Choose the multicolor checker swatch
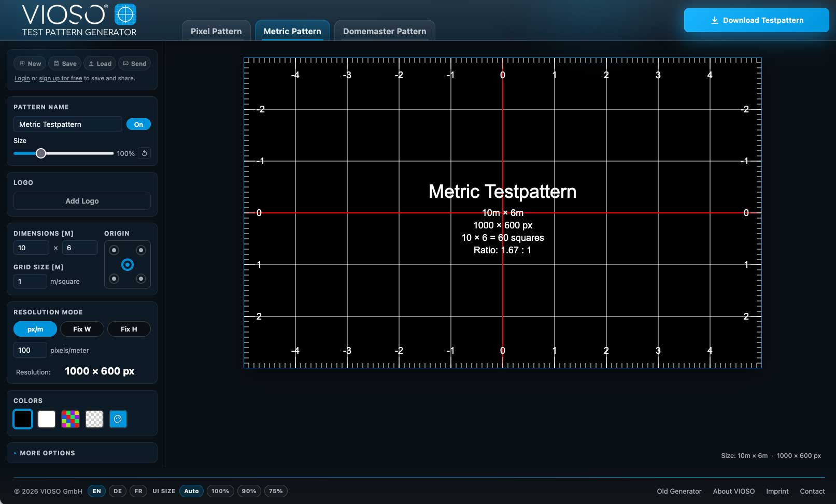This screenshot has height=504, width=836. coord(70,419)
